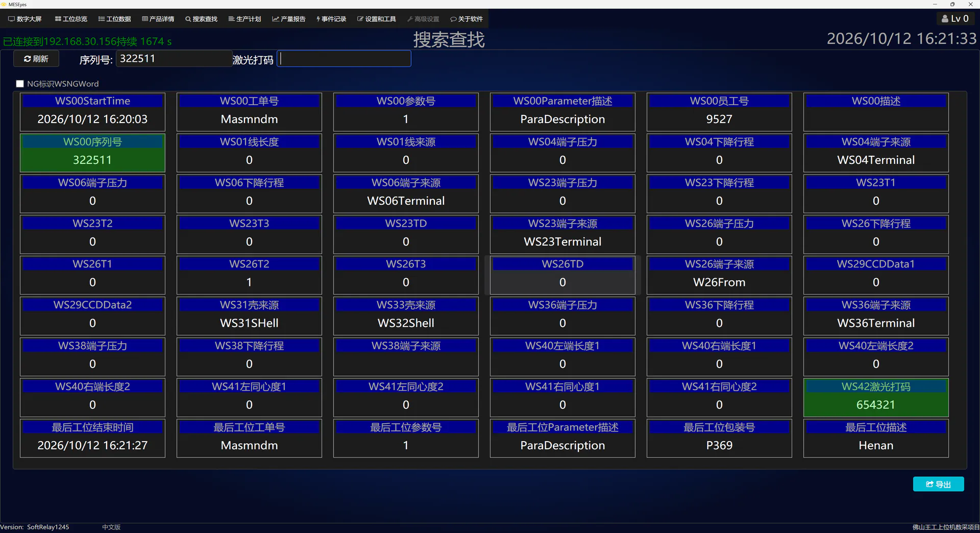Click the 刷新 refresh button

(x=36, y=59)
